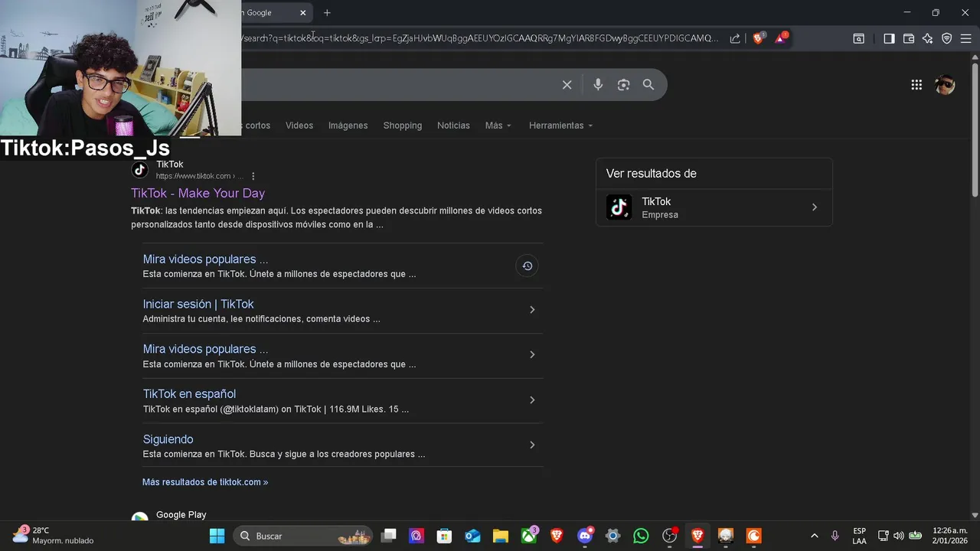Click the browser address bar URL

tap(480, 38)
